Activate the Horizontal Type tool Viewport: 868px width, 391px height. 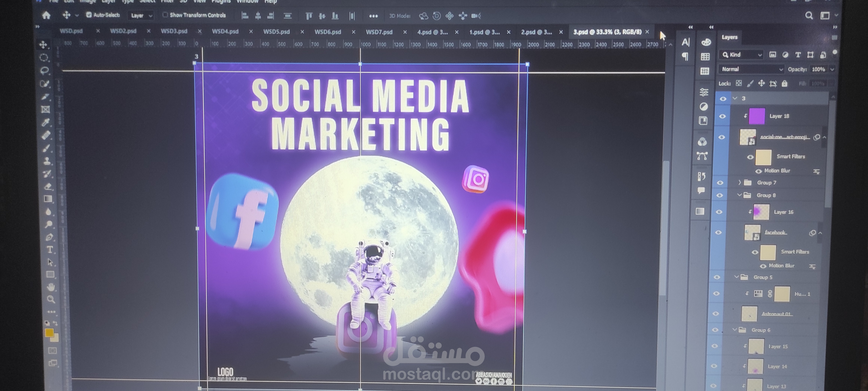tap(50, 250)
